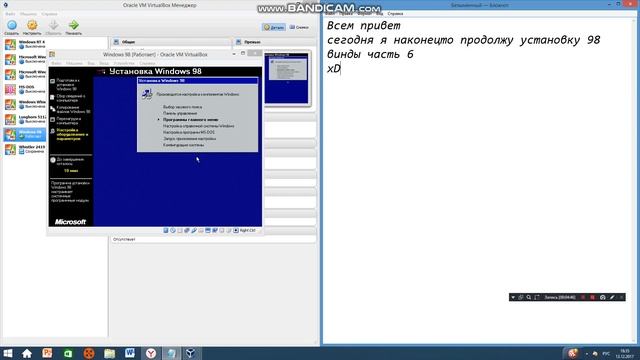
Task: Select the running Windows 98 machine entry
Action: pyautogui.click(x=25, y=134)
